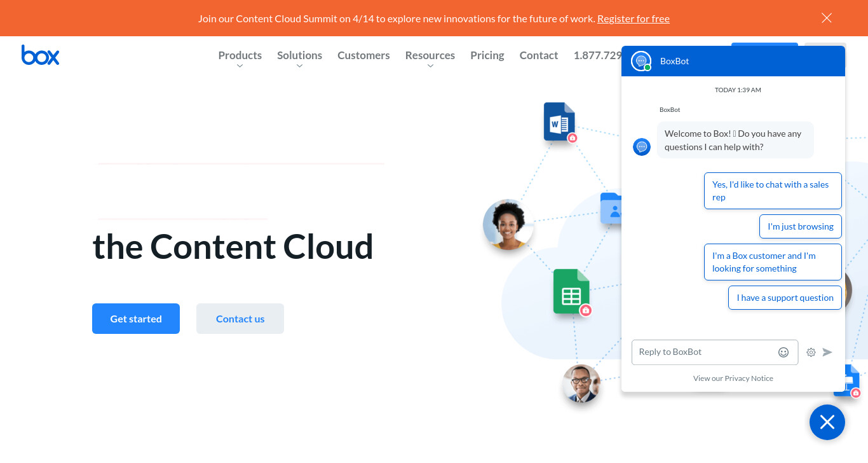Click the blue shared folder icon

(611, 208)
